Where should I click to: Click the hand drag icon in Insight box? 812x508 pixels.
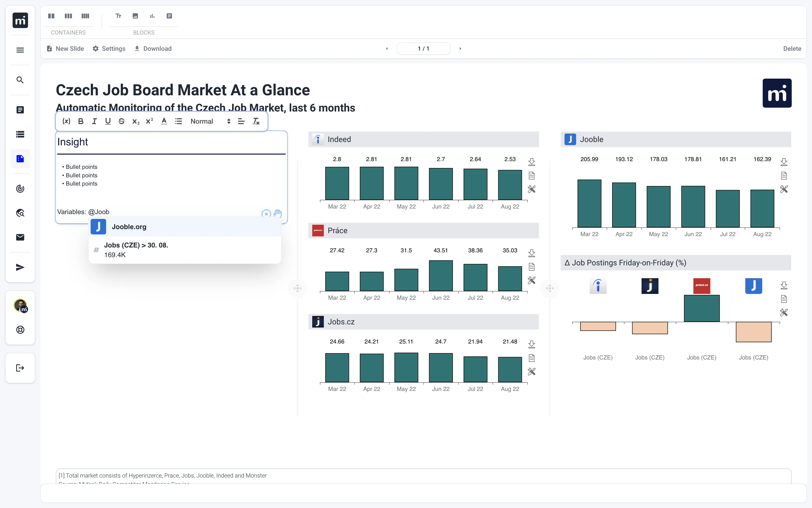pyautogui.click(x=277, y=213)
